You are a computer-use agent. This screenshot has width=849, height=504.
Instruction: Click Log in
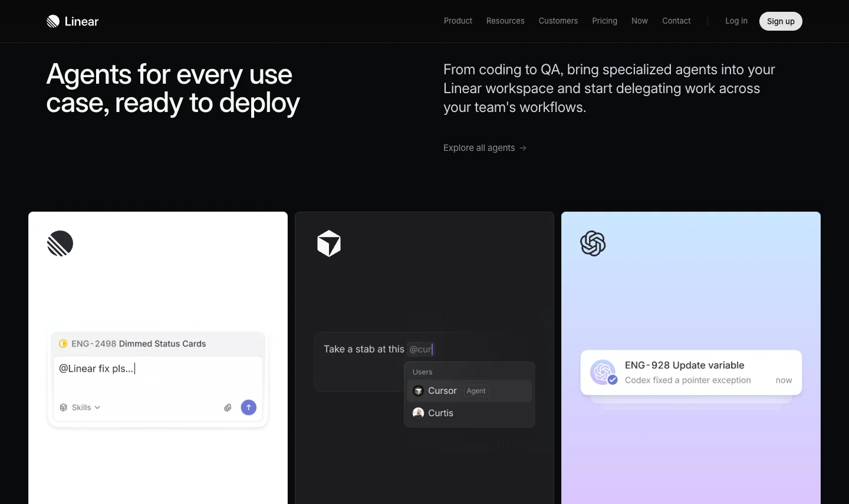[x=736, y=21]
